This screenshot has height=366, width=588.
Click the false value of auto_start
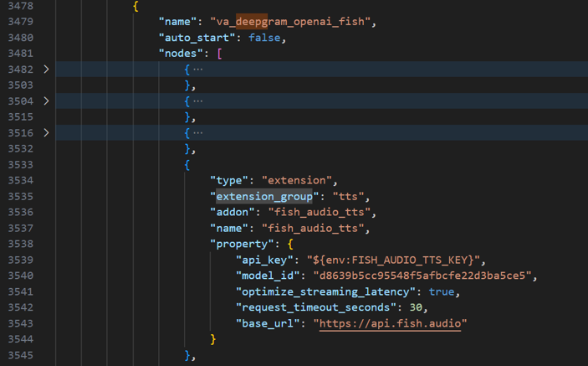pos(264,38)
